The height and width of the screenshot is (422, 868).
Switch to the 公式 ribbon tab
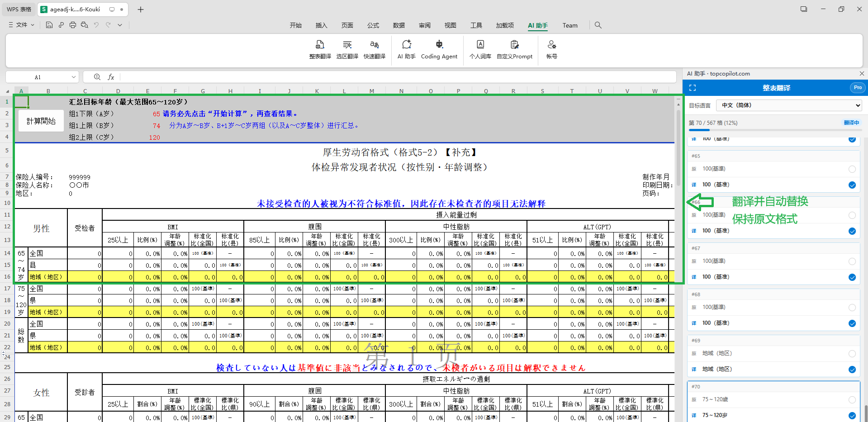coord(373,25)
